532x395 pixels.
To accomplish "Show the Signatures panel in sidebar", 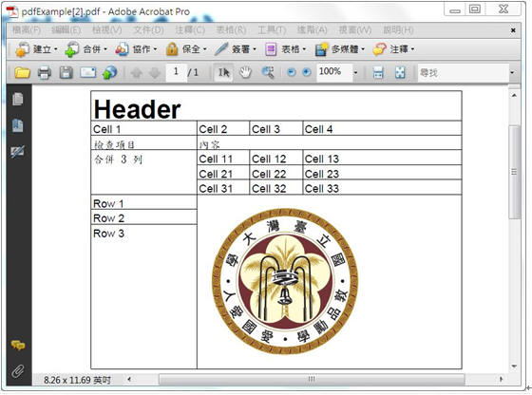I will click(18, 152).
